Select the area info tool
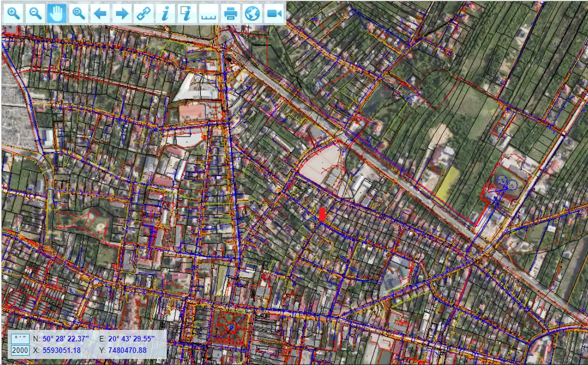The height and width of the screenshot is (365, 588). point(187,14)
